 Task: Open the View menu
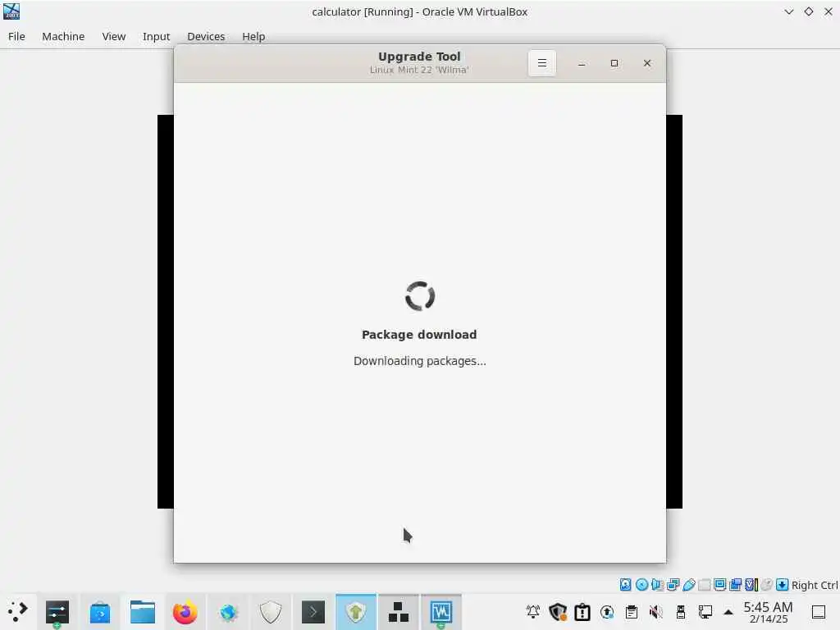point(113,36)
